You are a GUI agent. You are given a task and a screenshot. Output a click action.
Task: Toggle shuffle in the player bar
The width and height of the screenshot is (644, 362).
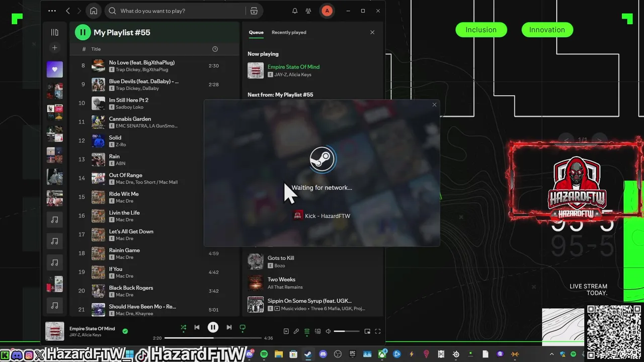pos(183,327)
